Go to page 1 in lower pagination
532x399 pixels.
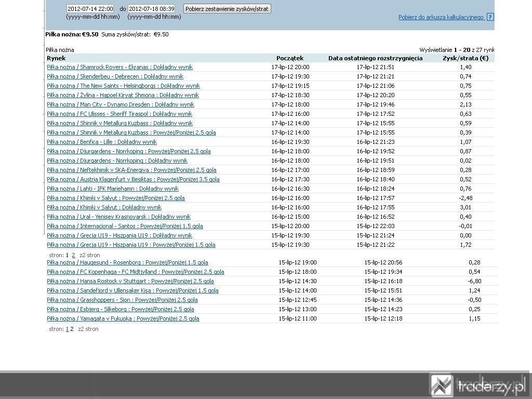(67, 329)
